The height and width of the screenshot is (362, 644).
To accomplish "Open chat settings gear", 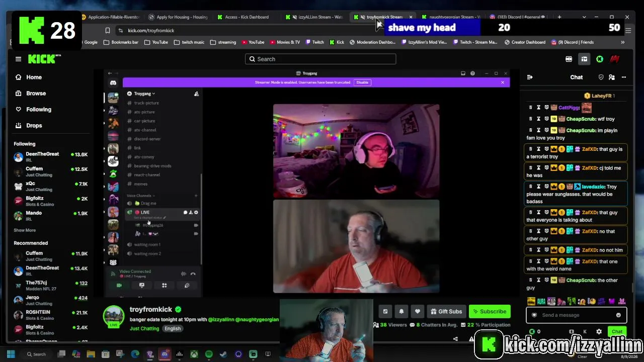I will point(599,331).
